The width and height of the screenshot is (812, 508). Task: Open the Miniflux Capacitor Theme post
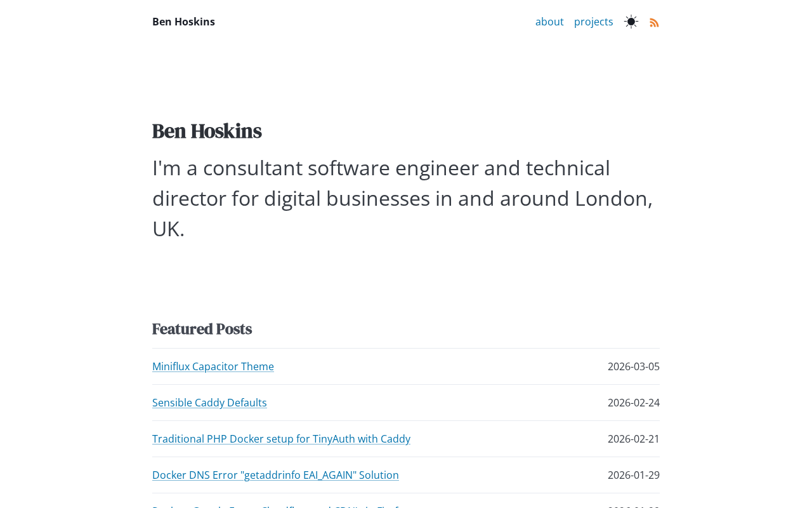click(213, 366)
